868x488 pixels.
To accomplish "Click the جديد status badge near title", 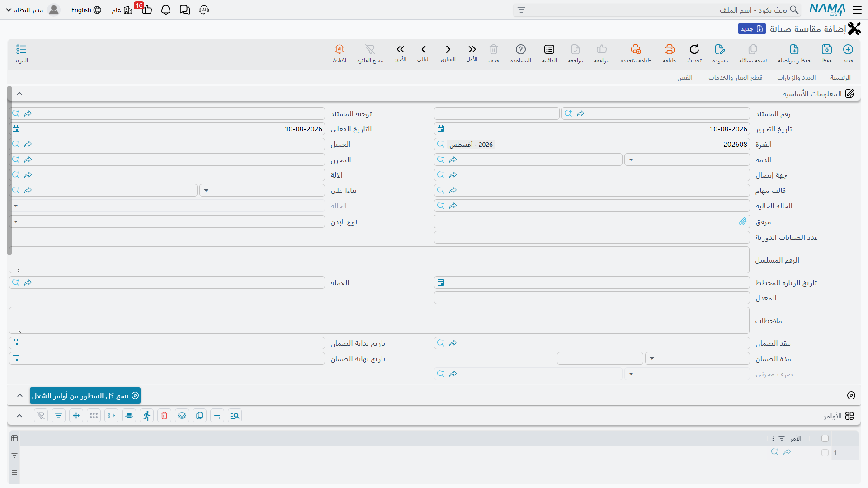I will [752, 29].
